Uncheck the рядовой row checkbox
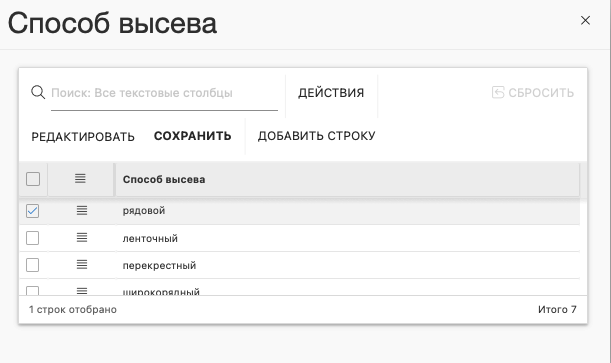611x363 pixels. tap(32, 211)
